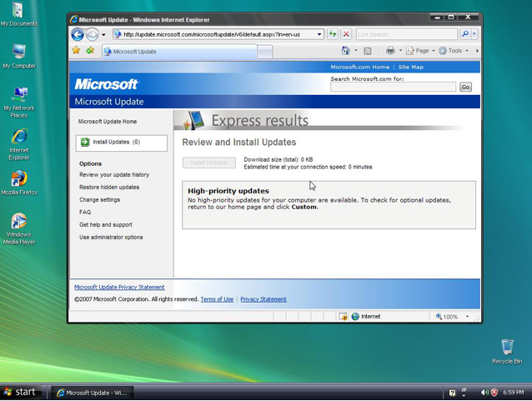Click the RSS feeds toolbar icon
The height and width of the screenshot is (401, 532).
pyautogui.click(x=368, y=51)
